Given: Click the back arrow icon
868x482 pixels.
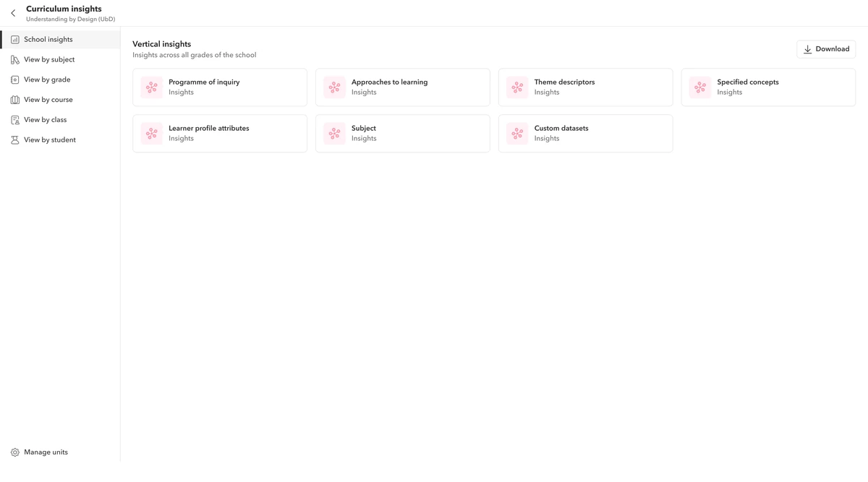Looking at the screenshot, I should pos(13,13).
